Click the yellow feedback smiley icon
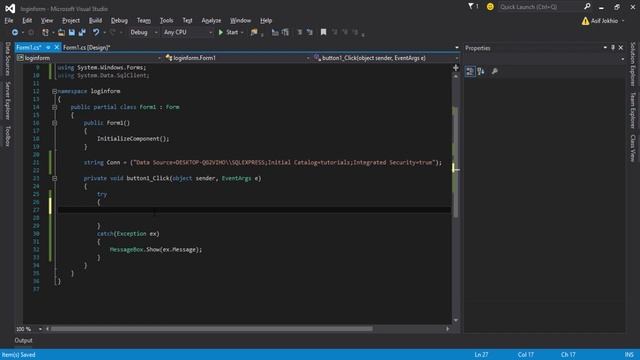Image resolution: width=640 pixels, height=360 pixels. pyautogui.click(x=490, y=7)
